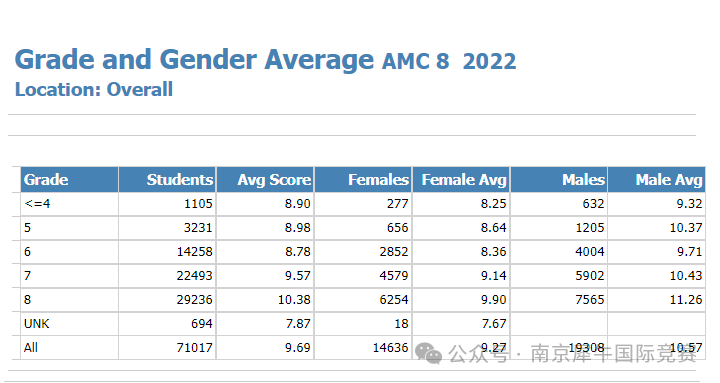This screenshot has height=383, width=720.
Task: Click the Females column header
Action: tap(363, 180)
